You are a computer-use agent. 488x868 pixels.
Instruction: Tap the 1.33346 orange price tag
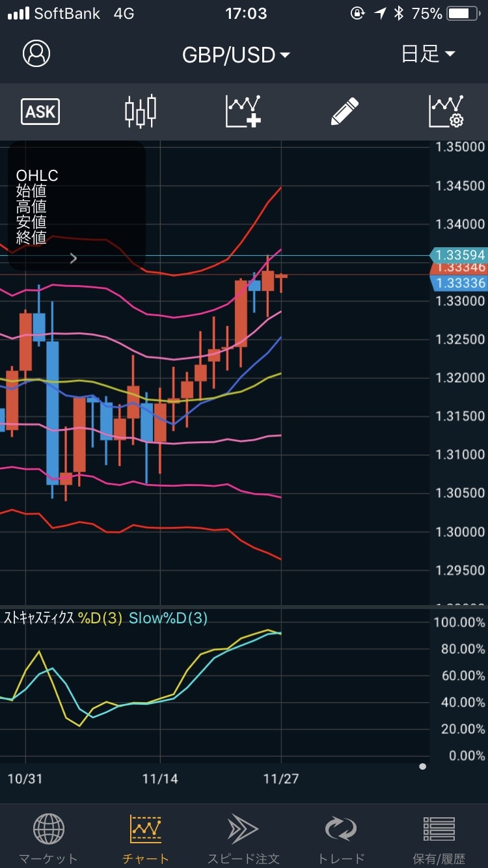pos(459,268)
